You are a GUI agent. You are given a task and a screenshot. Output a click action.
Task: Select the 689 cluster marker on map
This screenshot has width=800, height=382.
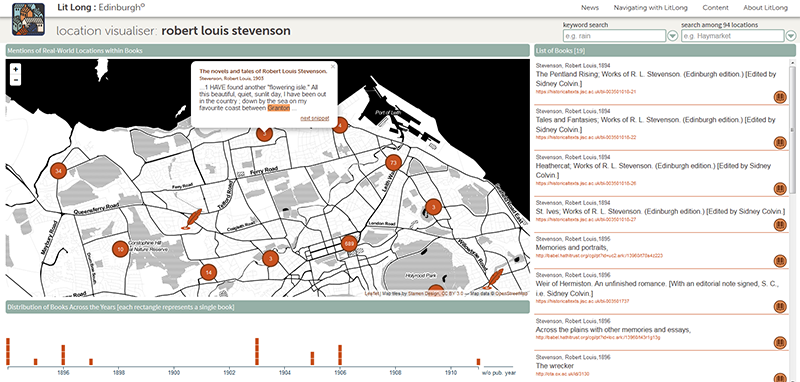tap(349, 244)
